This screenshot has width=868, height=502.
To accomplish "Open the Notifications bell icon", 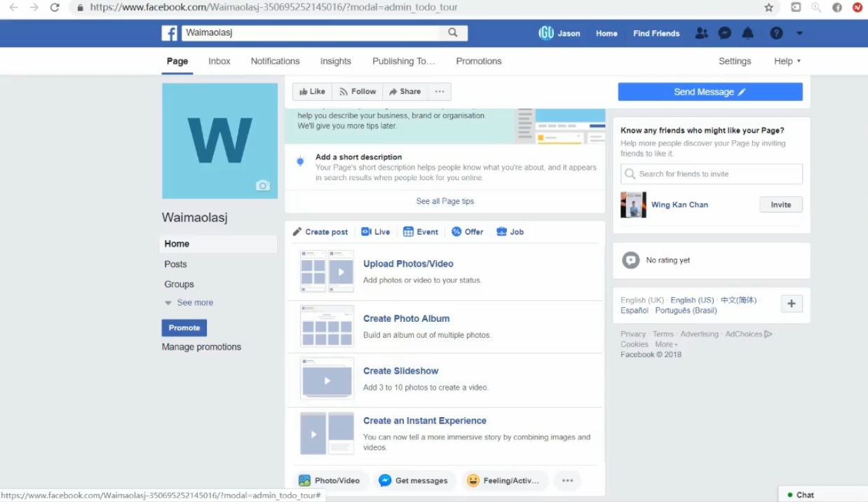I will 748,33.
